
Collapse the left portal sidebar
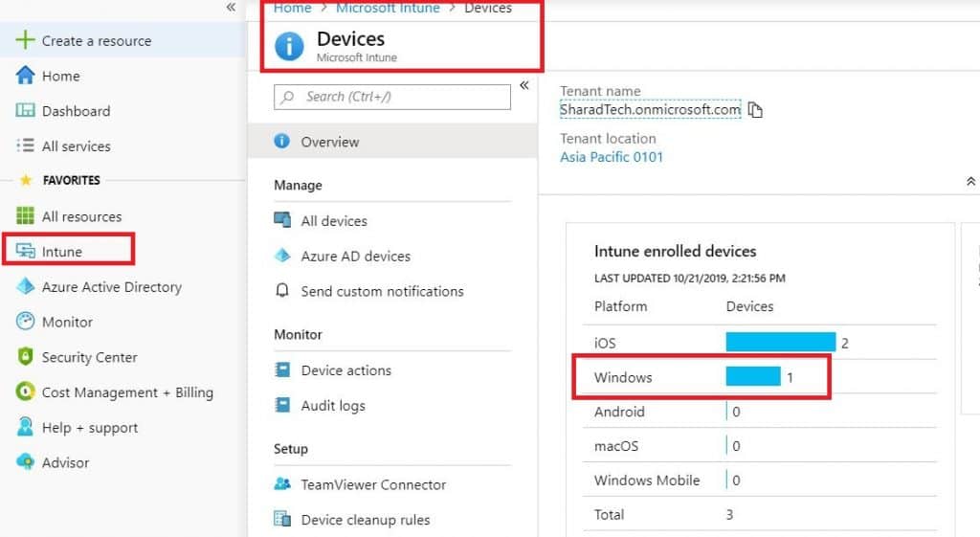(x=231, y=8)
